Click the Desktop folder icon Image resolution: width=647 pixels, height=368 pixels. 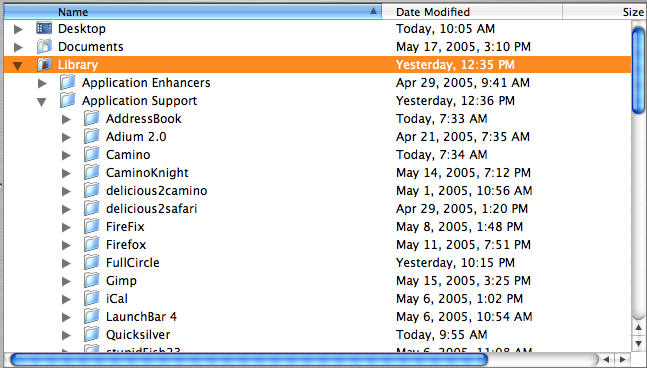click(x=44, y=28)
